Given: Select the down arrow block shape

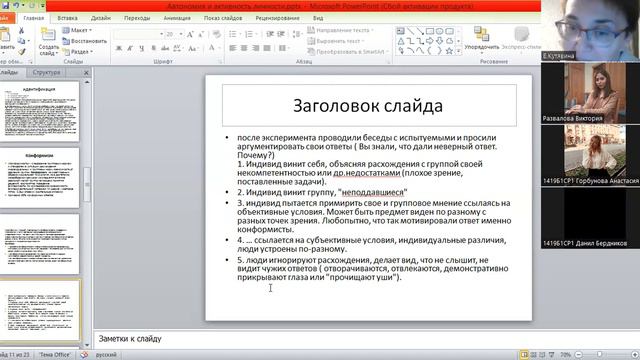Looking at the screenshot, I should (440, 41).
